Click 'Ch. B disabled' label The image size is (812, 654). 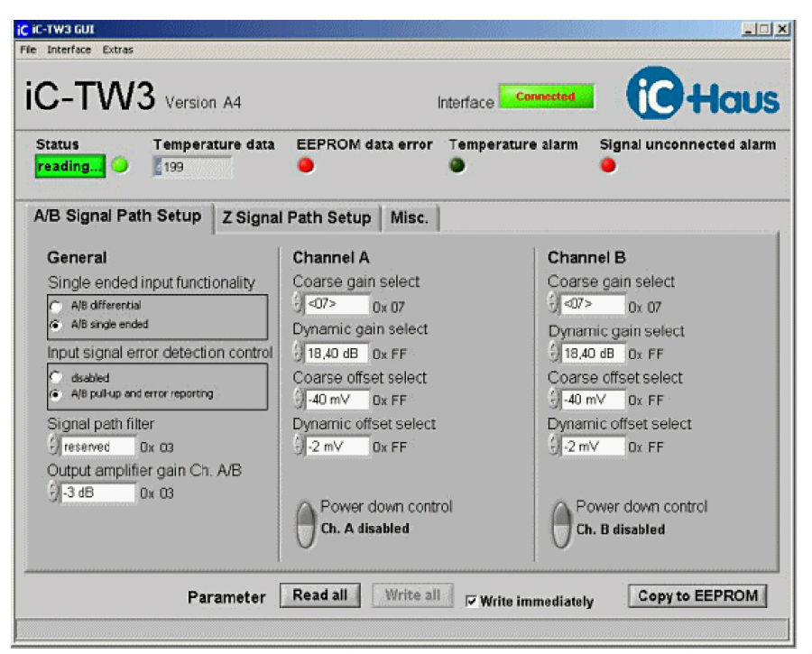click(621, 530)
